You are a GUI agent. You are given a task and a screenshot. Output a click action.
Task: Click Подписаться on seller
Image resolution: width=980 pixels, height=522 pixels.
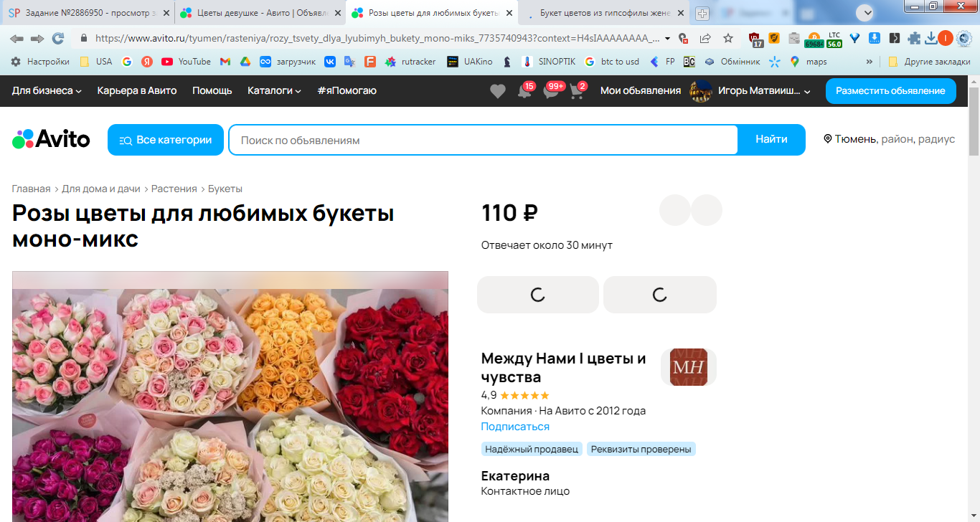tap(515, 427)
